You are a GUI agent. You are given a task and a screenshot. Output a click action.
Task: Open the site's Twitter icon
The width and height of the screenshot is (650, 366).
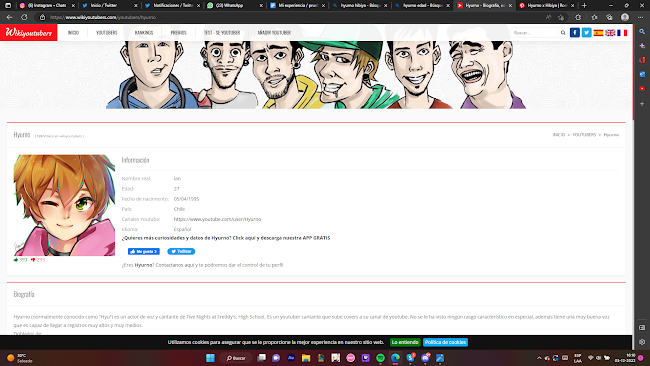click(x=587, y=32)
